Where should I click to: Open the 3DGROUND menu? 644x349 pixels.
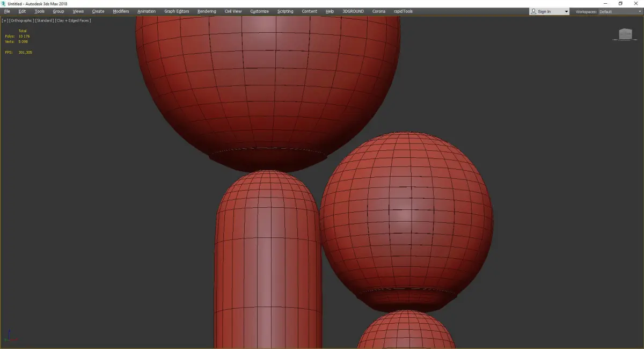[353, 11]
